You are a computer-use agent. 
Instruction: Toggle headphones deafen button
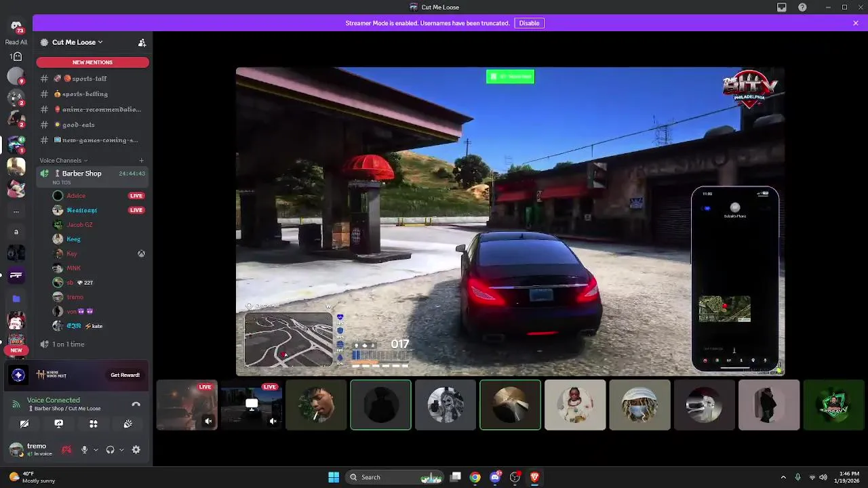point(110,449)
